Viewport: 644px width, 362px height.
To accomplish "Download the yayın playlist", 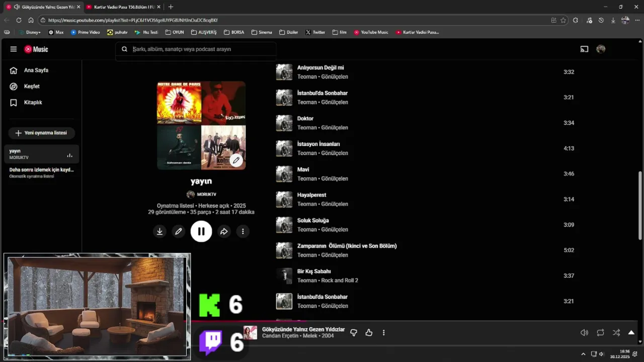I will coord(159,231).
